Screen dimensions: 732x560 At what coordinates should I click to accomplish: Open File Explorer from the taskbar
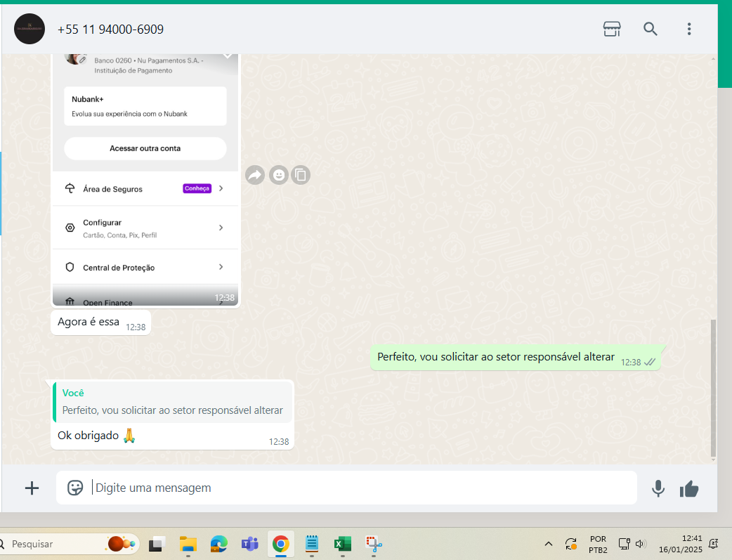point(188,544)
